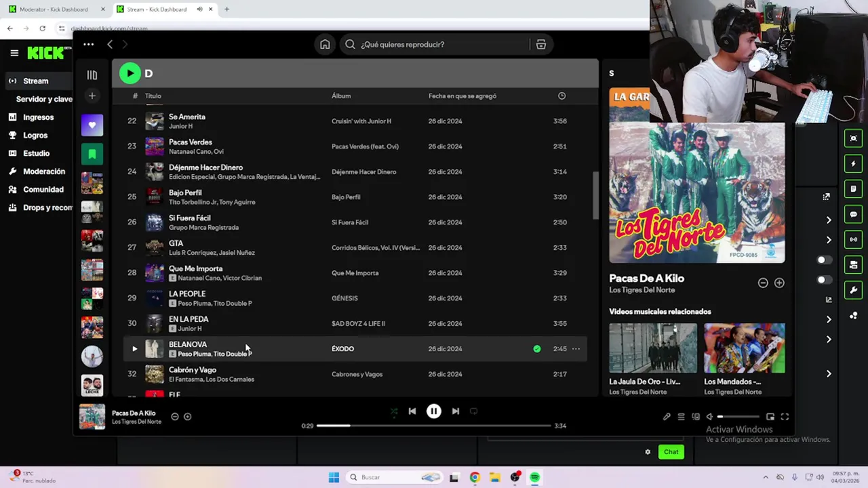Viewport: 868px width, 488px height.
Task: Mute Spotify with the speaker icon
Action: [x=709, y=417]
